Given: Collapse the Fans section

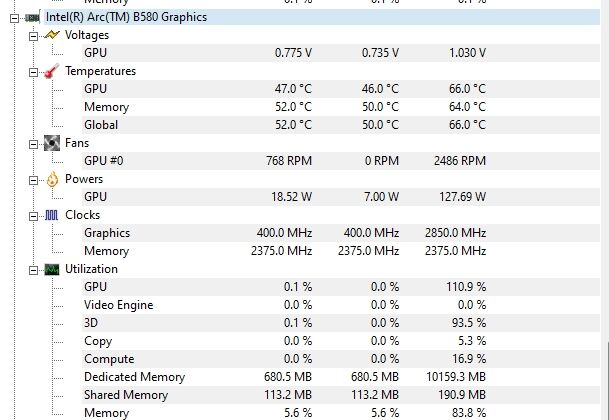Looking at the screenshot, I should click(x=34, y=144).
